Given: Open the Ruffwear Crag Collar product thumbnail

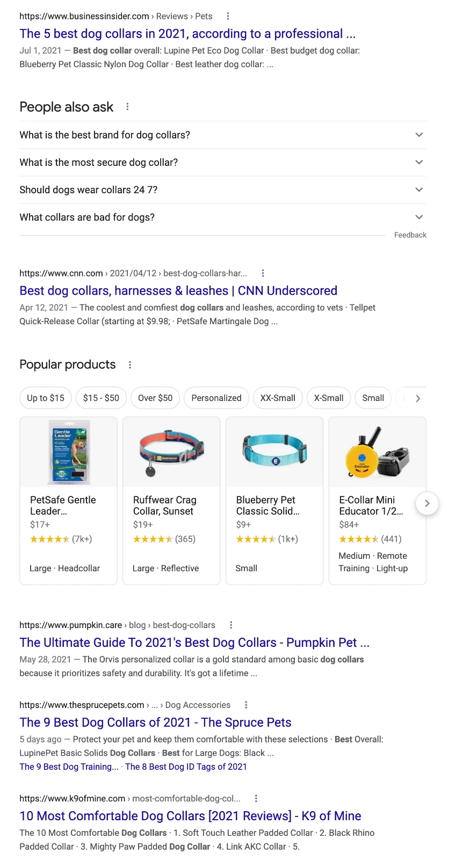Looking at the screenshot, I should [x=171, y=453].
